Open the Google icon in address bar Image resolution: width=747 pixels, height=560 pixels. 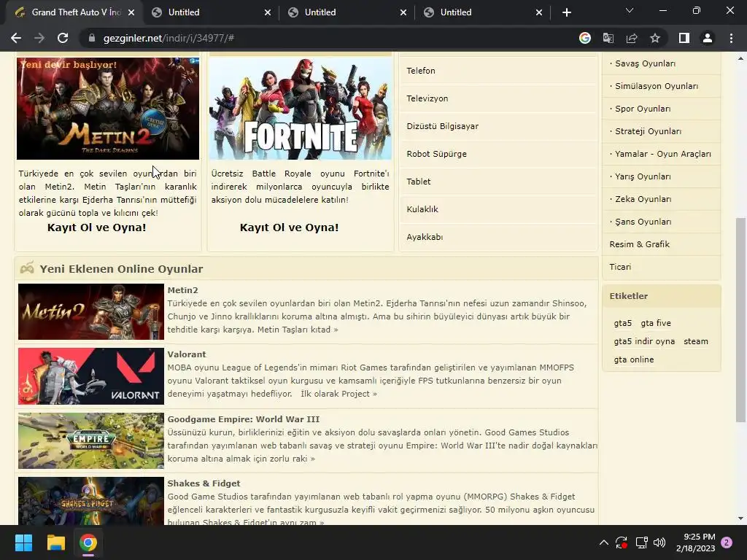[584, 38]
